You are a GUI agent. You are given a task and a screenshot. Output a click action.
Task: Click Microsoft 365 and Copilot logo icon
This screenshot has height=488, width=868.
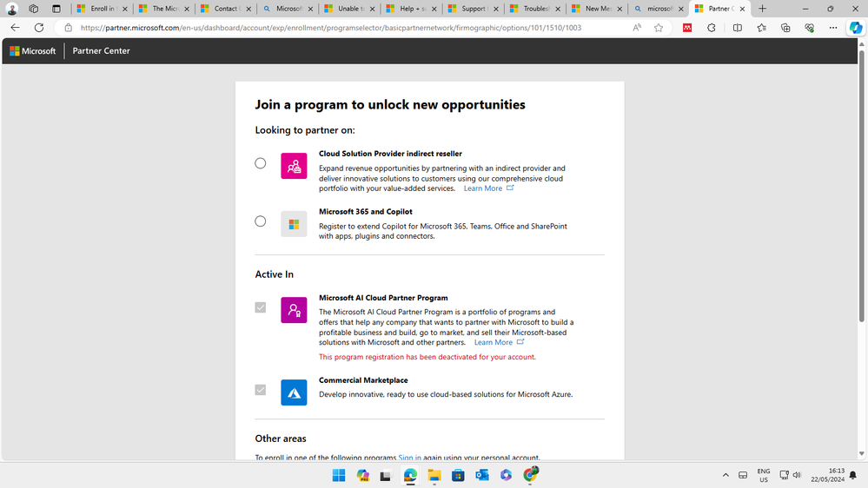tap(294, 224)
